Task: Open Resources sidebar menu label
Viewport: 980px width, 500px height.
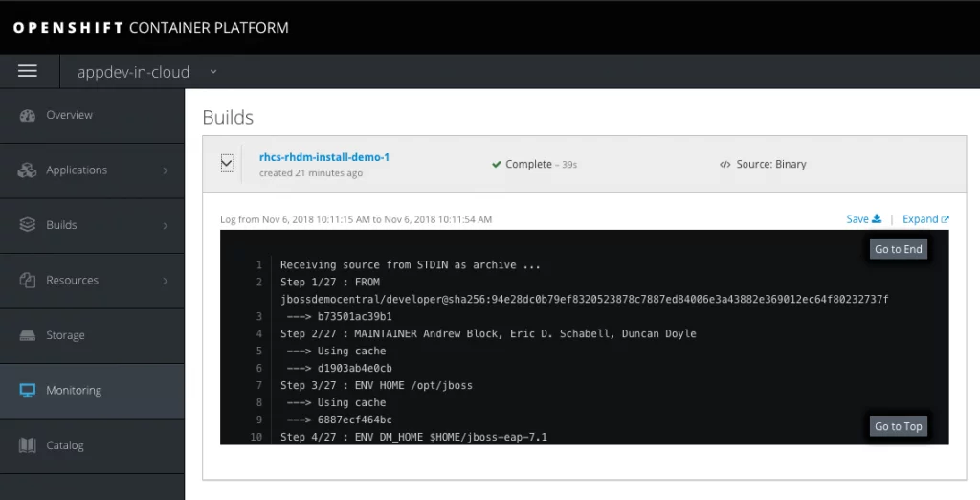Action: [x=73, y=281]
